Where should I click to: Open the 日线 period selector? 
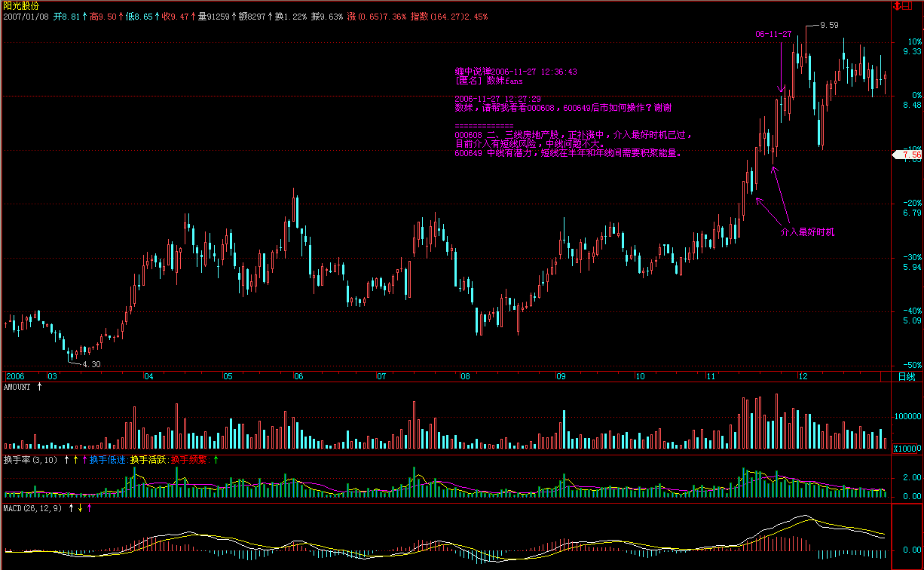pos(907,376)
